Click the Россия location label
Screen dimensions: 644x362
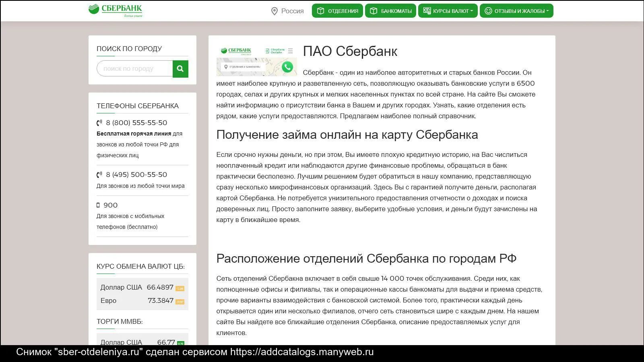click(293, 11)
